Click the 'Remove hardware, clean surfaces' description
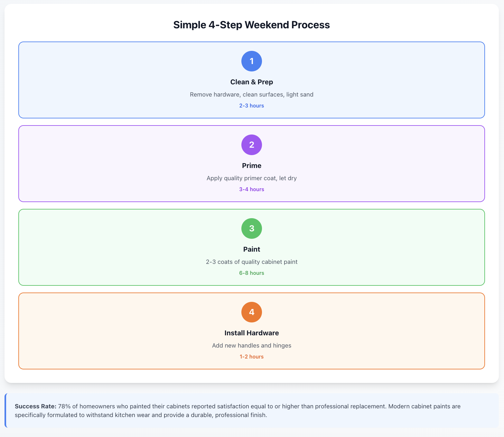Viewport: 504px width, 437px height. click(x=252, y=95)
